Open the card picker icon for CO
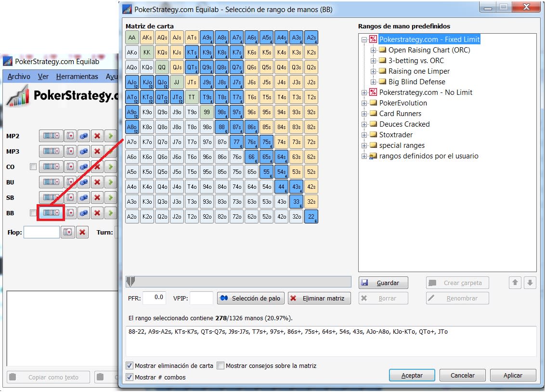This screenshot has width=545, height=392. pos(71,167)
